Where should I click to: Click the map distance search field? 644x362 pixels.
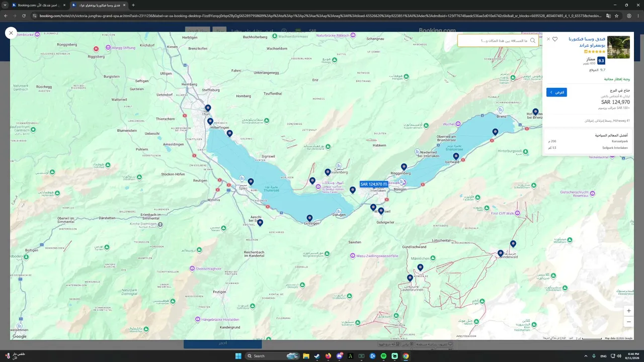pos(498,41)
